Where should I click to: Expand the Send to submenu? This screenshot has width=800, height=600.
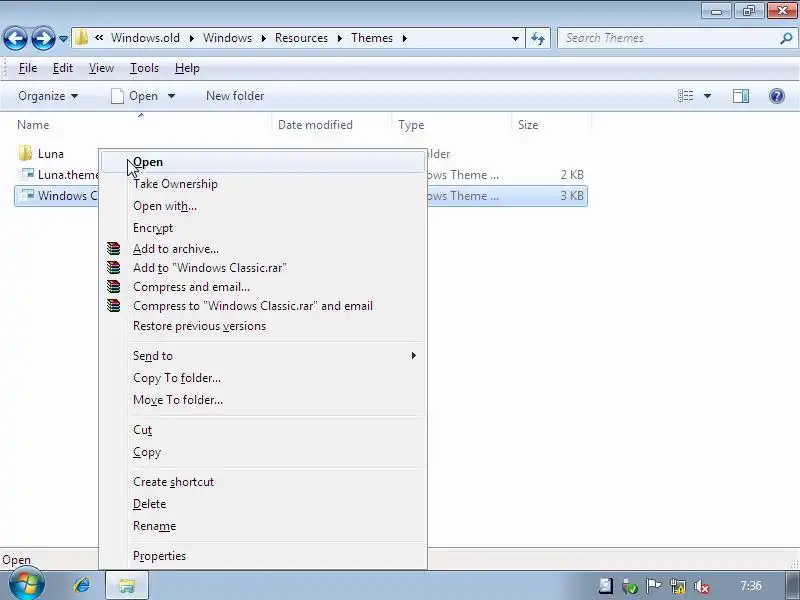click(x=263, y=356)
